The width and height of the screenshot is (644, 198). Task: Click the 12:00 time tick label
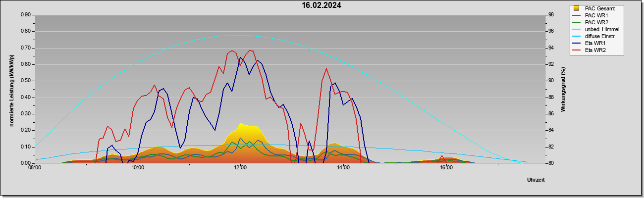coord(240,168)
